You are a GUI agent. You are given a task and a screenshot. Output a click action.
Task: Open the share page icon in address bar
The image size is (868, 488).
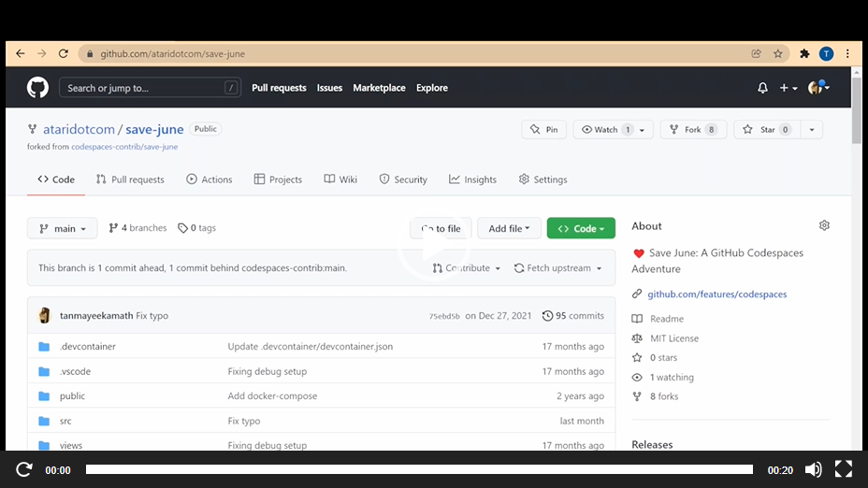[x=756, y=53]
